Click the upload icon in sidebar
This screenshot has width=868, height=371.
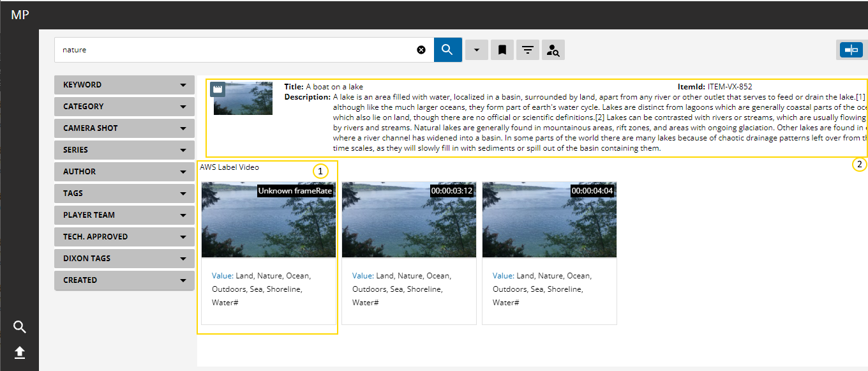pyautogui.click(x=20, y=352)
